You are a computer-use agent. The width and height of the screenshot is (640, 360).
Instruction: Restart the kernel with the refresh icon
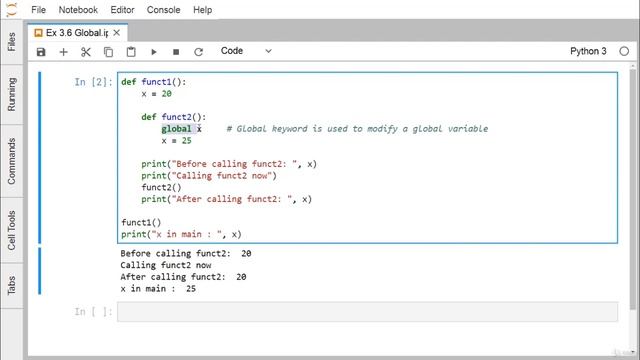point(198,52)
